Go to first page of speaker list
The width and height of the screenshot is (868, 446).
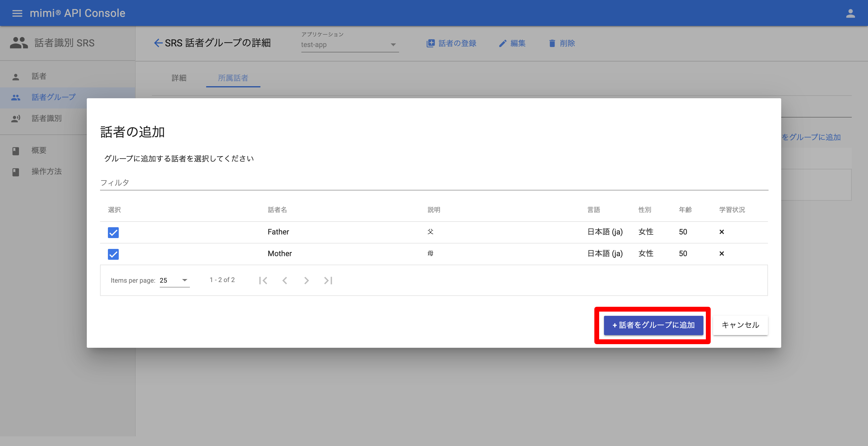pyautogui.click(x=263, y=280)
